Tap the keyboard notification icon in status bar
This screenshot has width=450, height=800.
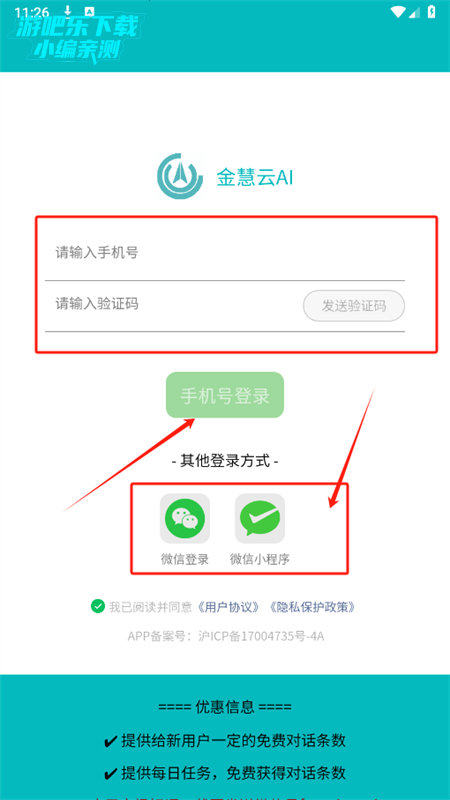(x=89, y=12)
